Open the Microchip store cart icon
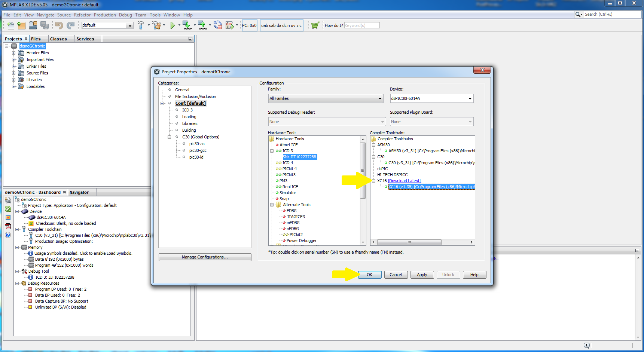 315,25
